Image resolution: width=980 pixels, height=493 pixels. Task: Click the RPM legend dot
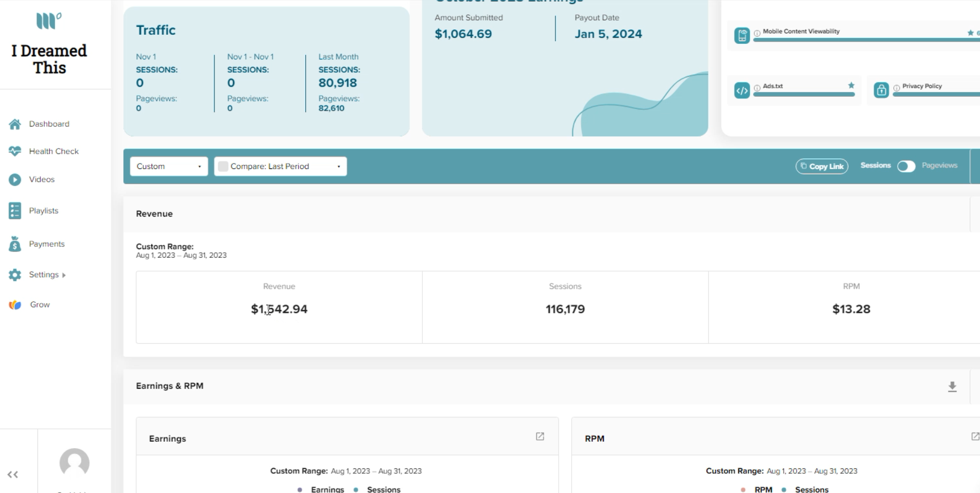(743, 489)
